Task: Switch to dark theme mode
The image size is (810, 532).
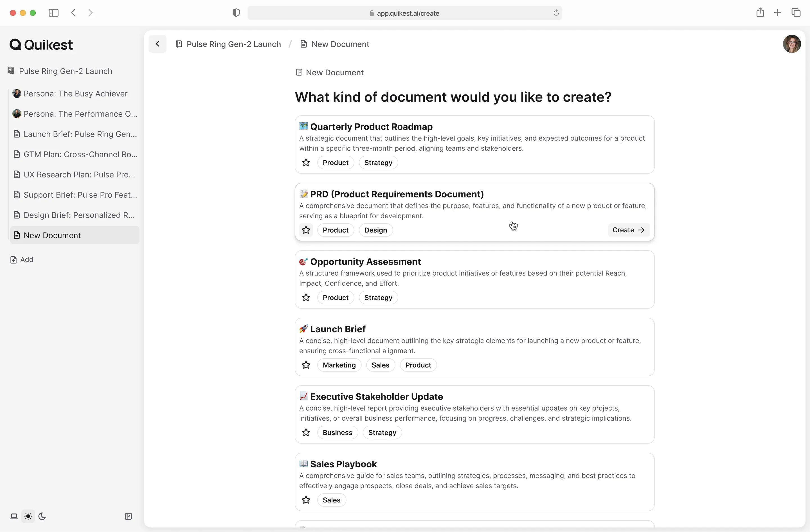Action: point(42,516)
